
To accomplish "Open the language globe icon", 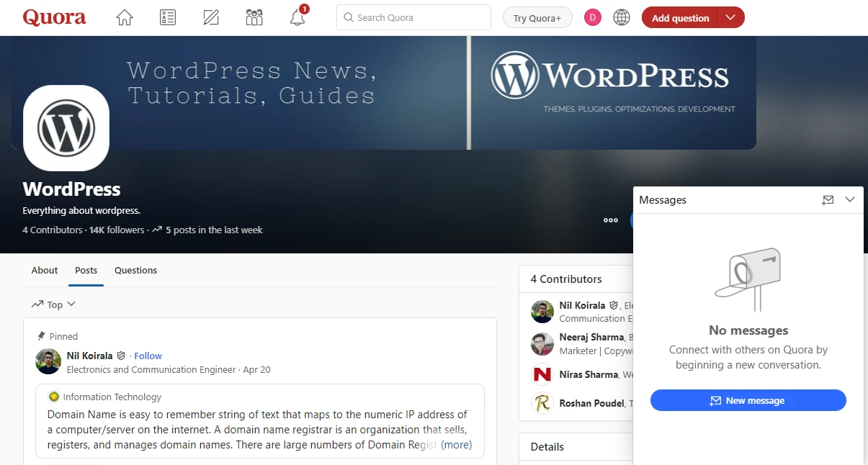I will pos(622,18).
